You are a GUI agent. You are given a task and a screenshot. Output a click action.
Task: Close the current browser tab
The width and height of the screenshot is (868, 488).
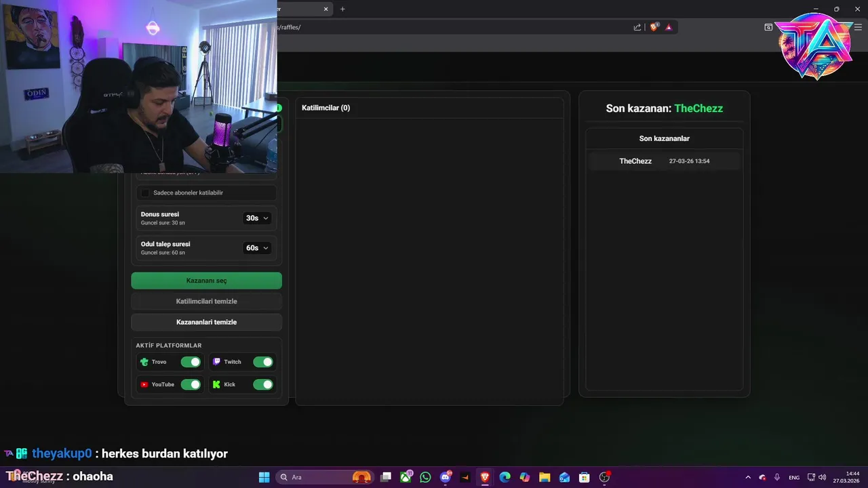325,9
